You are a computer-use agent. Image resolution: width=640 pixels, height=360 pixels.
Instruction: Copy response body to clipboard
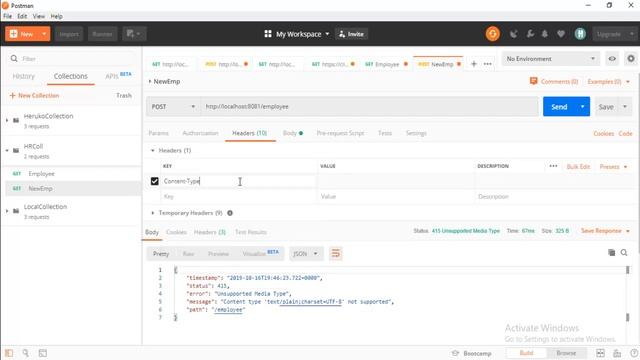click(611, 253)
